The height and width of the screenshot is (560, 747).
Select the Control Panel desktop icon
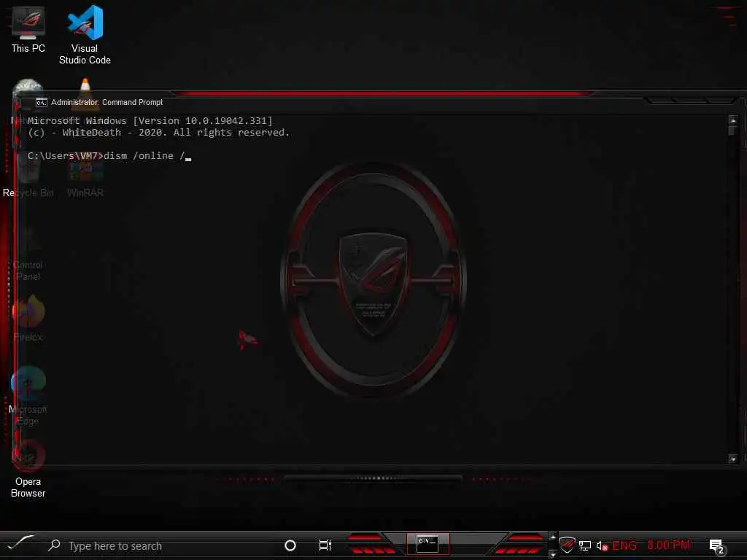(28, 253)
